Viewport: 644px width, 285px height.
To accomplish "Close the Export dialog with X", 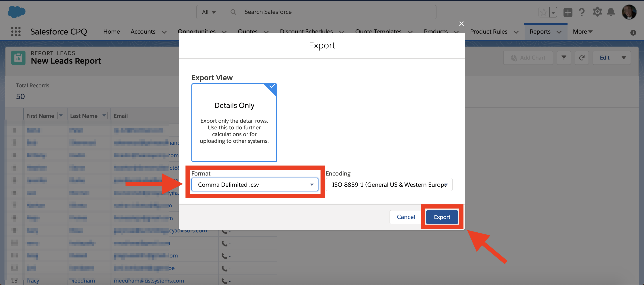I will (462, 24).
